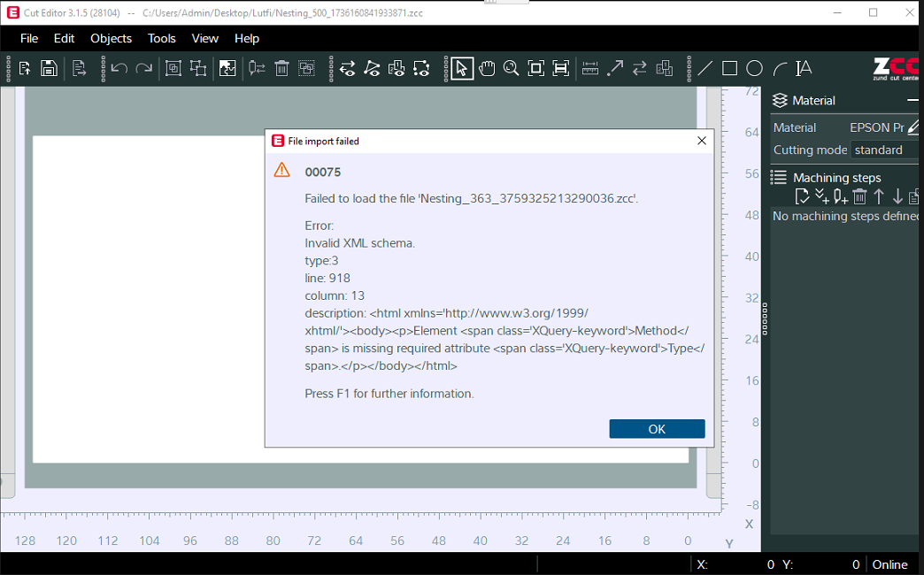The height and width of the screenshot is (575, 924).
Task: Activate the Pan hand tool
Action: pyautogui.click(x=486, y=68)
